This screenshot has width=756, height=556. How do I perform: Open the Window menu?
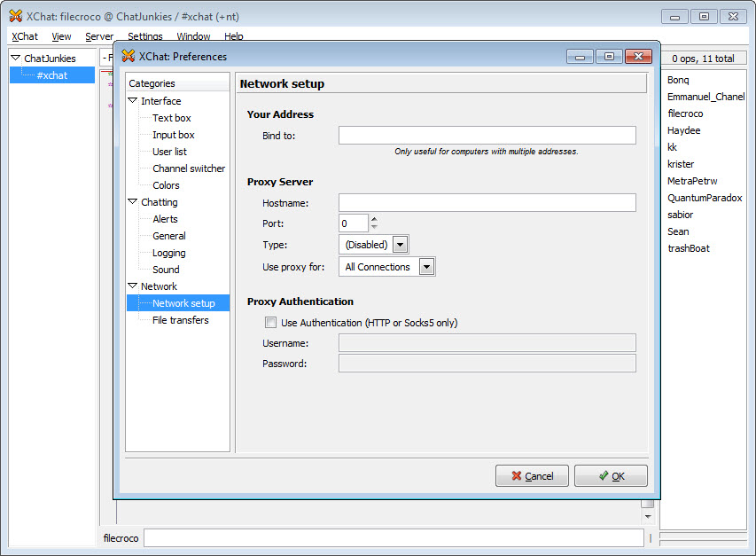coord(193,36)
